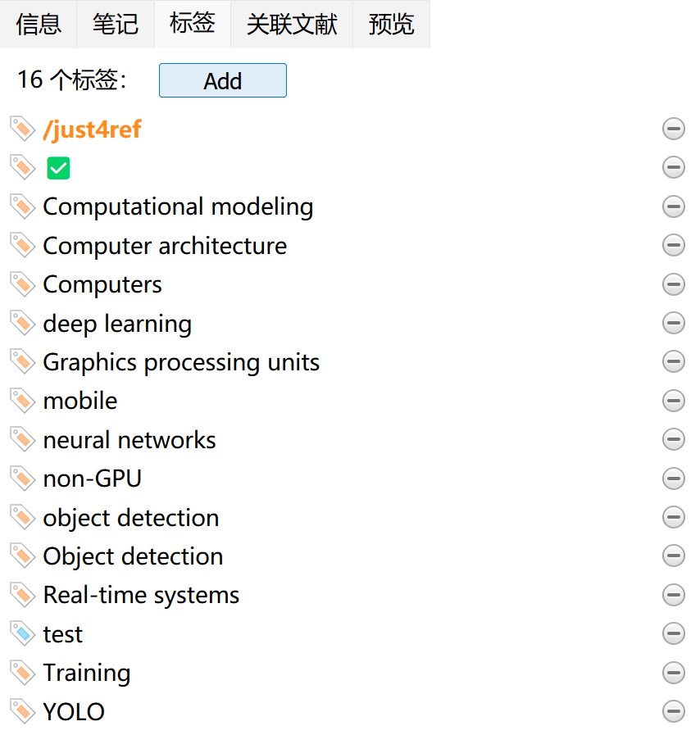The image size is (700, 744).
Task: Click minus icon beside deep learning tag
Action: 673,324
